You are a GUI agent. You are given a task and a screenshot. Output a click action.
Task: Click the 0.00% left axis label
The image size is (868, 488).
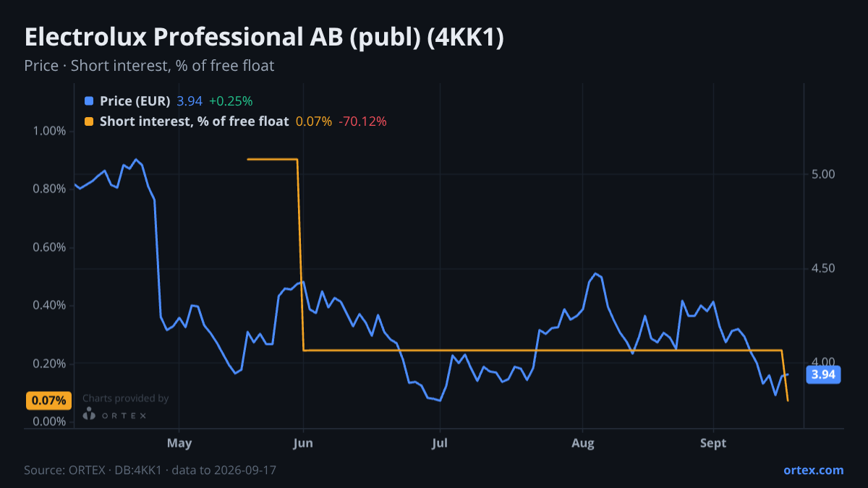[x=49, y=421]
